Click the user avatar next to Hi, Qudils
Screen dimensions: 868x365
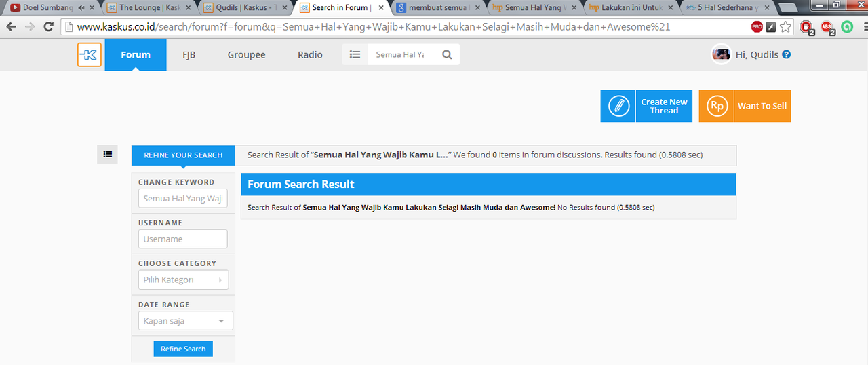tap(721, 54)
